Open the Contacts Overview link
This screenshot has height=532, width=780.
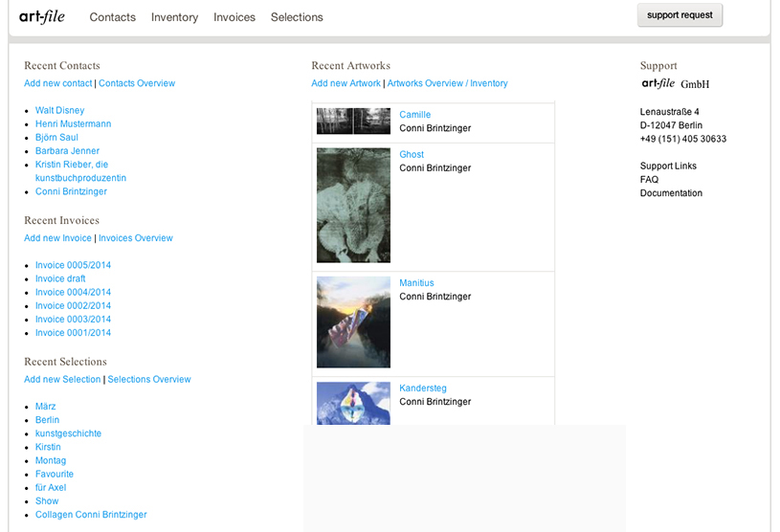click(137, 83)
